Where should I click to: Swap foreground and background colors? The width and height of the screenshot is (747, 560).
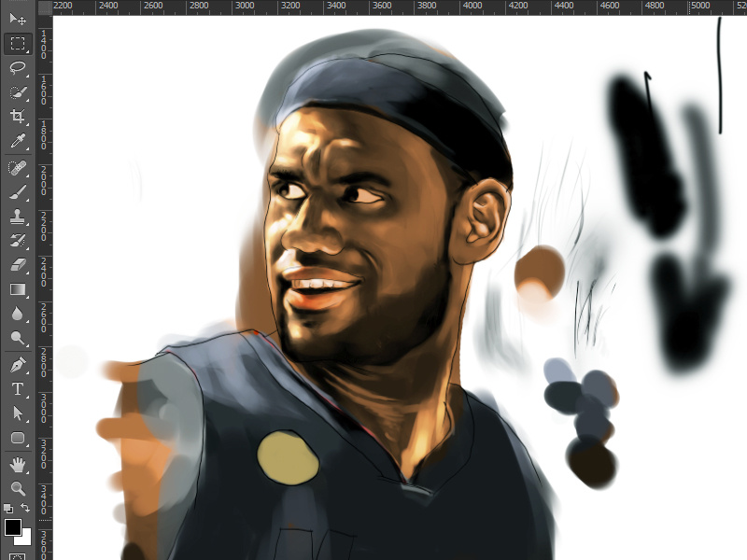click(26, 508)
